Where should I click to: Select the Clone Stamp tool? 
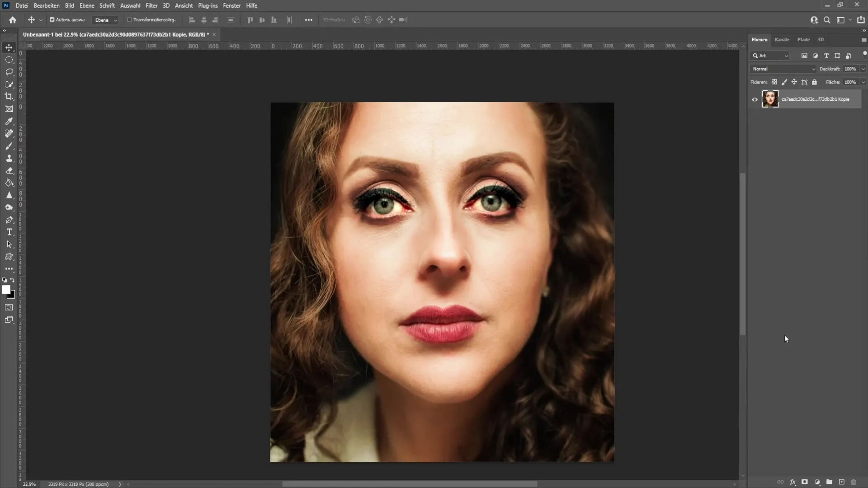pyautogui.click(x=9, y=159)
